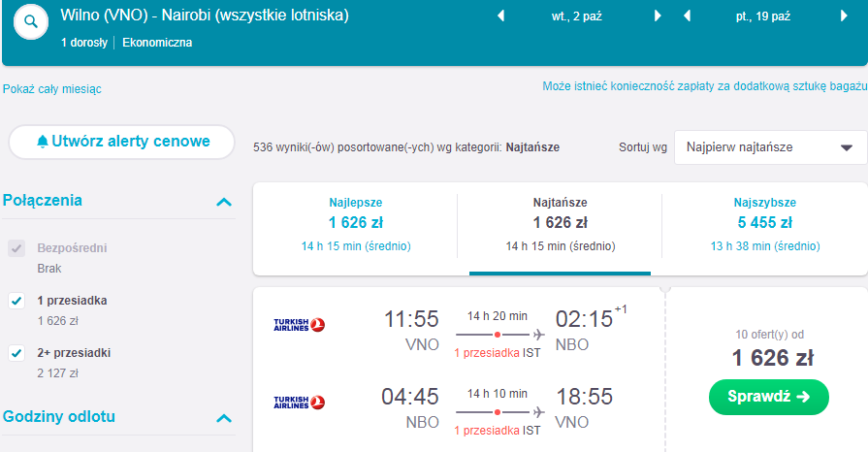Uncheck the 2+ przesiadki checkbox

[16, 353]
